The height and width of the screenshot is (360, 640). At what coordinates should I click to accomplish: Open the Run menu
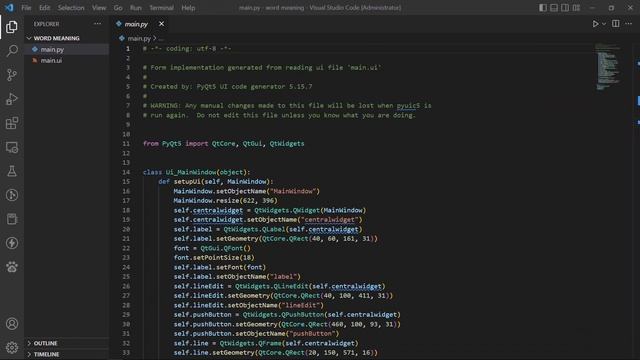click(x=136, y=8)
